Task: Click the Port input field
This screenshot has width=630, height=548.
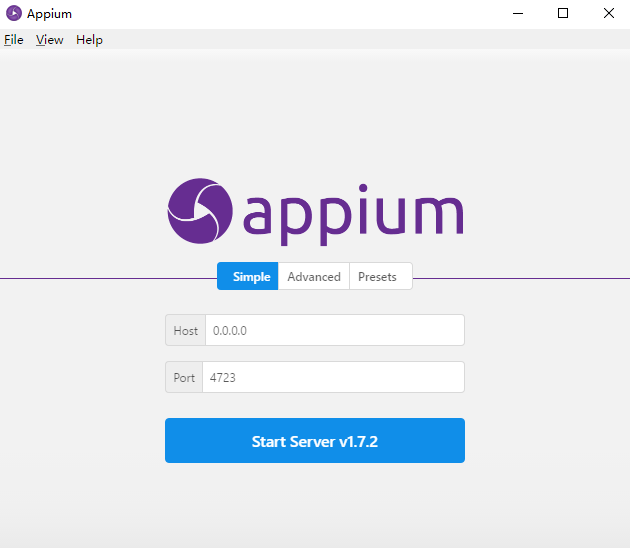Action: [333, 377]
